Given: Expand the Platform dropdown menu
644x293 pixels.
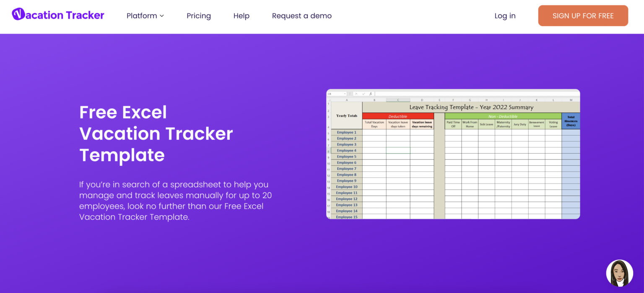Looking at the screenshot, I should tap(145, 16).
